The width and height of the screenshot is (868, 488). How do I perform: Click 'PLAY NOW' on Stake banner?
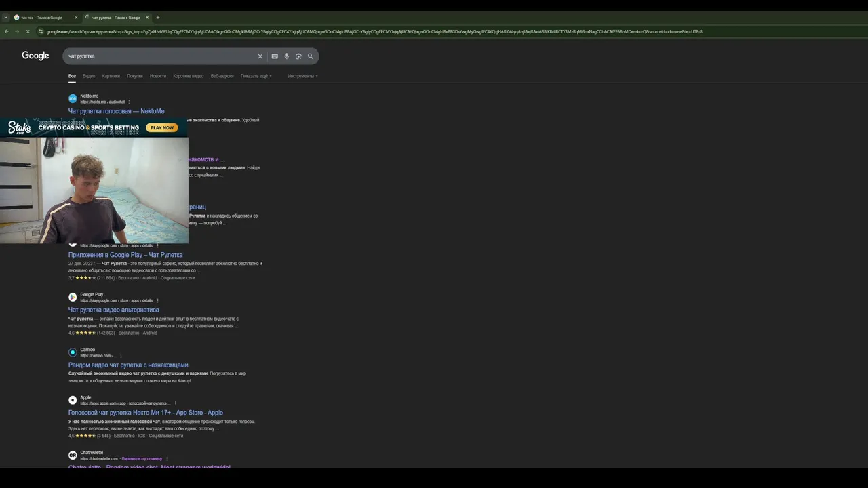tap(162, 127)
